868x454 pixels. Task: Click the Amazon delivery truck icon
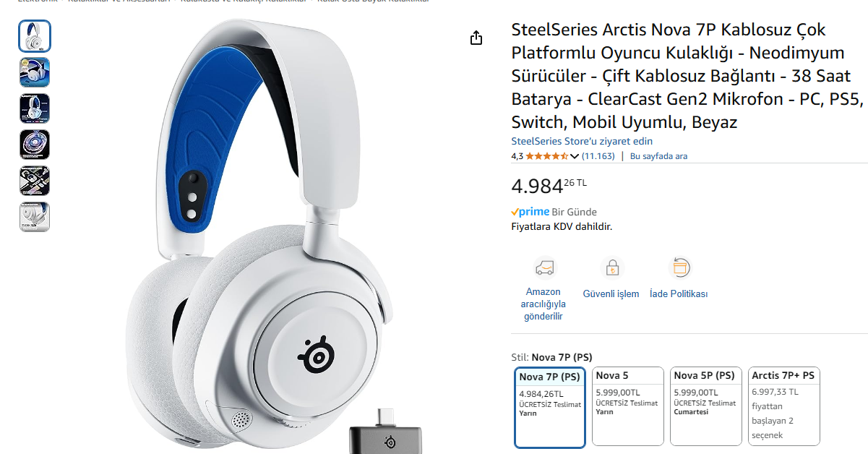pyautogui.click(x=544, y=268)
